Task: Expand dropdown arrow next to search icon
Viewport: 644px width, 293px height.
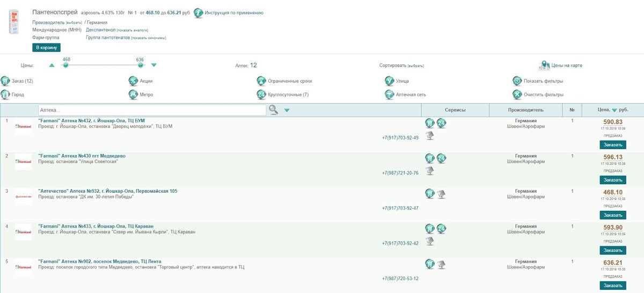Action: (287, 111)
